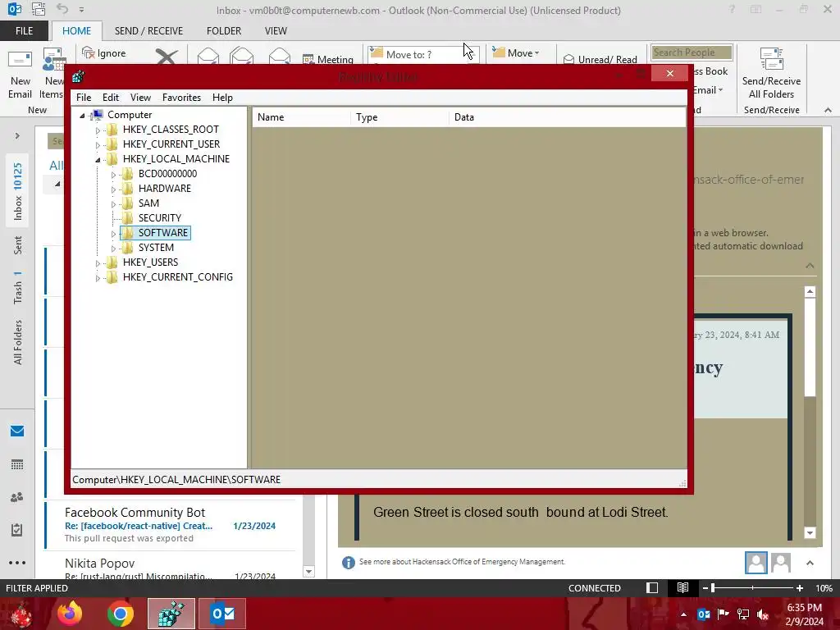Click New Email icon in Outlook
Viewport: 840px width, 630px height.
[x=20, y=60]
